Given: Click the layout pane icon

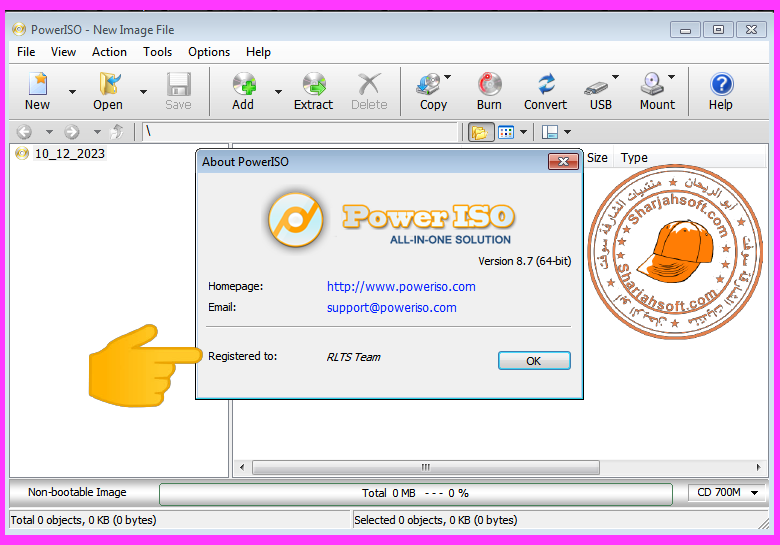Looking at the screenshot, I should click(550, 132).
